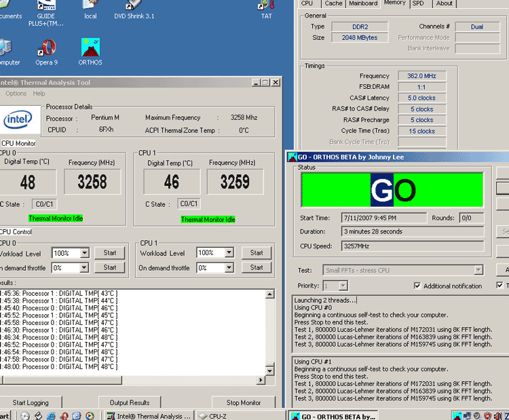Click the results list scroll right arrow
The image size is (509, 420).
261,380
